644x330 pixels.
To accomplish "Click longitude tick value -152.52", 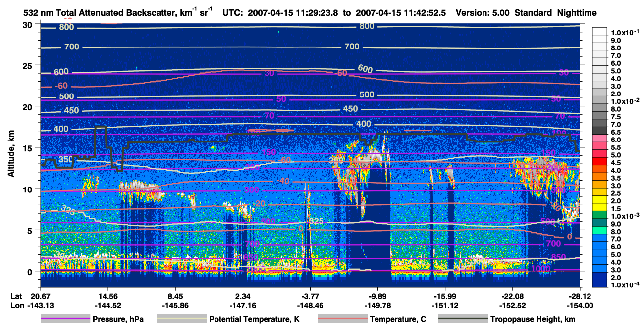I will click(x=512, y=306).
